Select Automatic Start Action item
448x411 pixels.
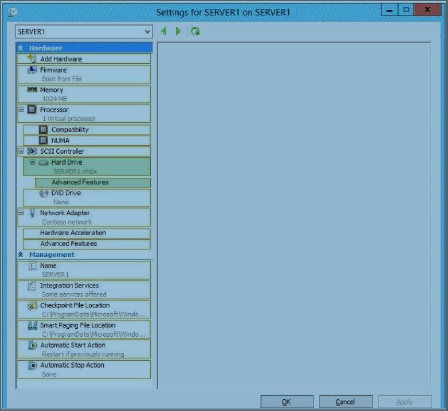(x=84, y=349)
